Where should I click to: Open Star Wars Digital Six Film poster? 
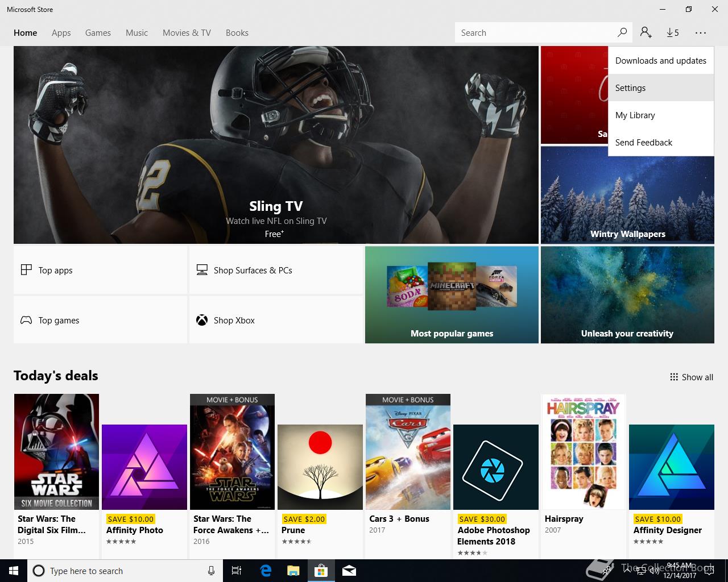56,452
